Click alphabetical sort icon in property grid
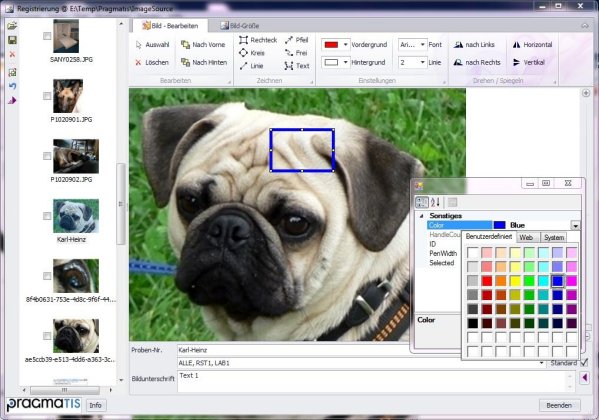The width and height of the screenshot is (599, 420). point(435,202)
